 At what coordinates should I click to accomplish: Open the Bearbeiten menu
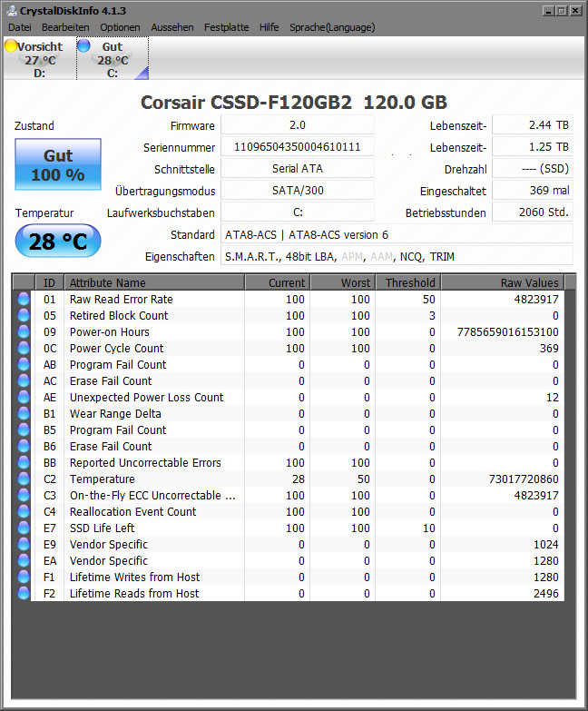65,27
